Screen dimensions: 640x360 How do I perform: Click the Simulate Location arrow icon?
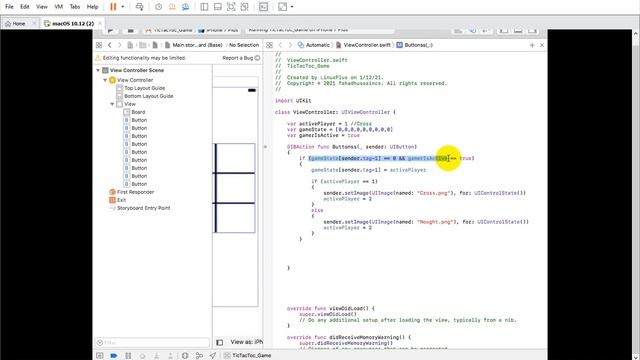[x=213, y=356]
